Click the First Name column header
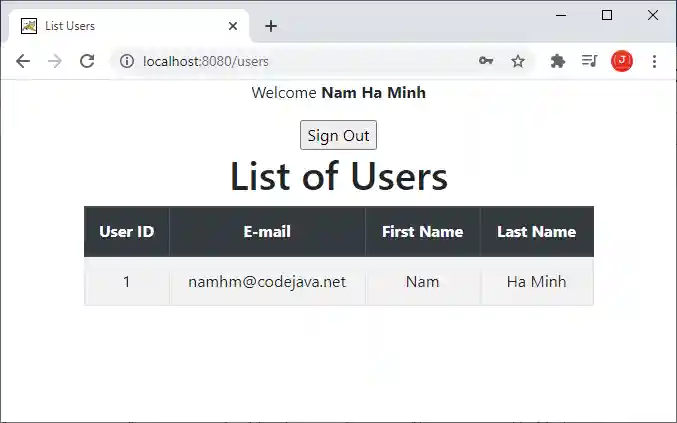This screenshot has width=677, height=423. [423, 232]
